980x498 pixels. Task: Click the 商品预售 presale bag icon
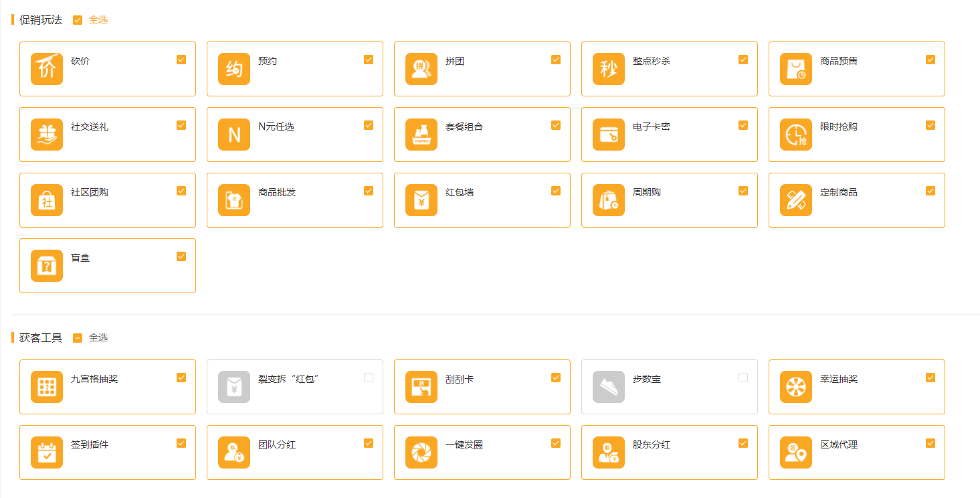[796, 69]
